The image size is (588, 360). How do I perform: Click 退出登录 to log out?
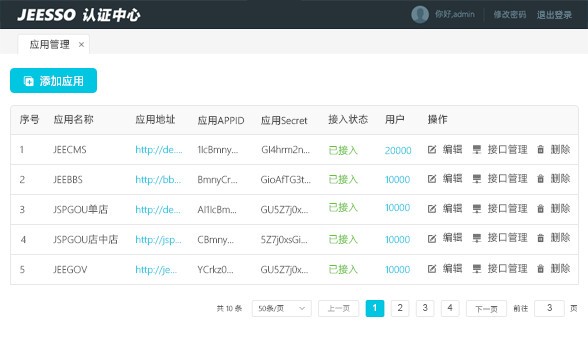[x=554, y=15]
